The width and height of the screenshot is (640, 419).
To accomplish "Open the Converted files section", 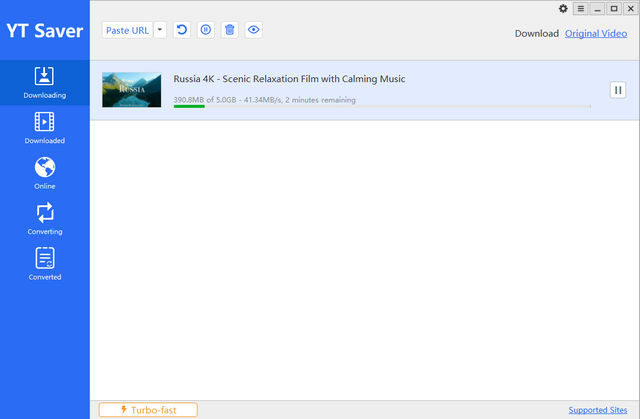I will (44, 264).
